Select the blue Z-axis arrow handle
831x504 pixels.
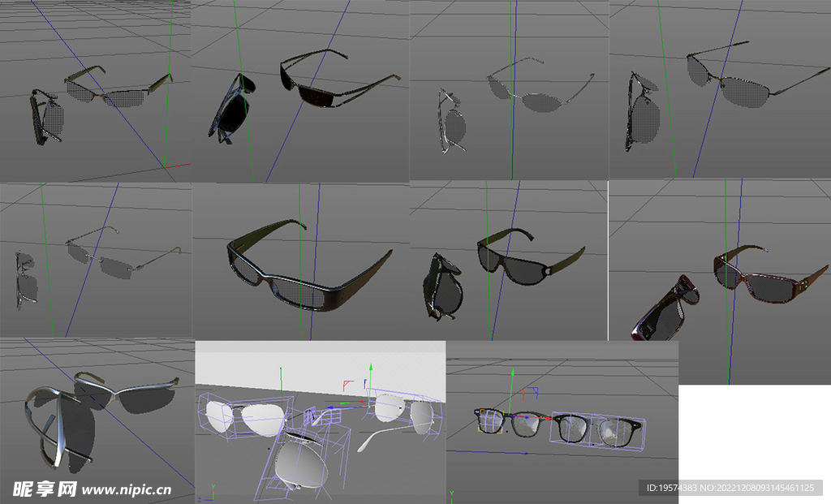pos(330,407)
